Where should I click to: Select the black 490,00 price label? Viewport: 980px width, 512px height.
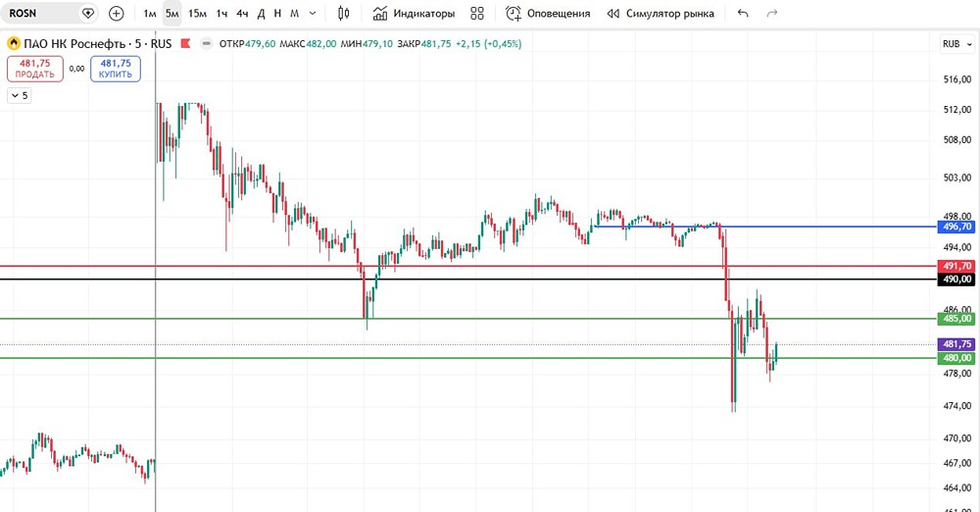pos(956,280)
